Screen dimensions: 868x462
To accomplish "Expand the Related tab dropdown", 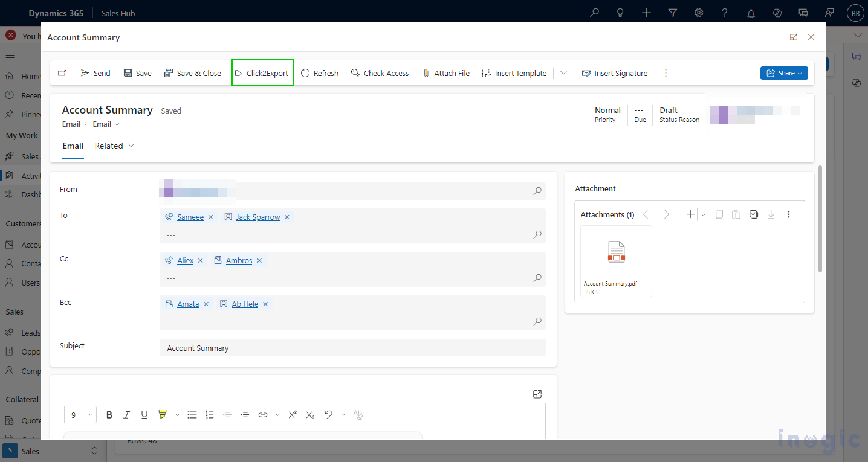I will coord(114,146).
